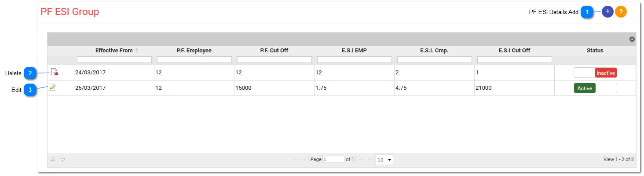Click the Effective From filter field
Viewport: 644px width, 176px height.
114,59
